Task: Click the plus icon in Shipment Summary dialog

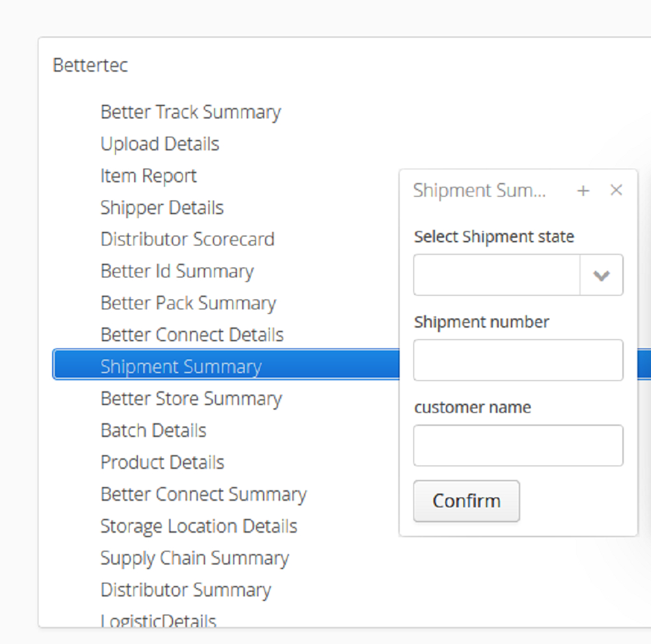Action: pyautogui.click(x=583, y=191)
